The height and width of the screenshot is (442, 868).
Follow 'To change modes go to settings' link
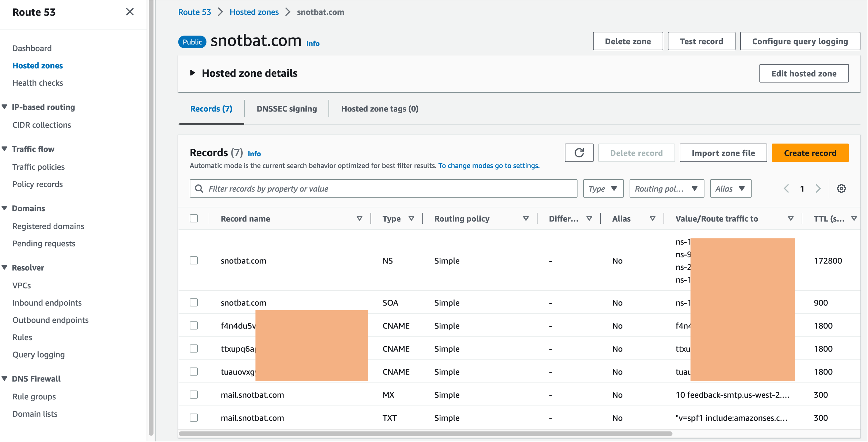pyautogui.click(x=489, y=166)
